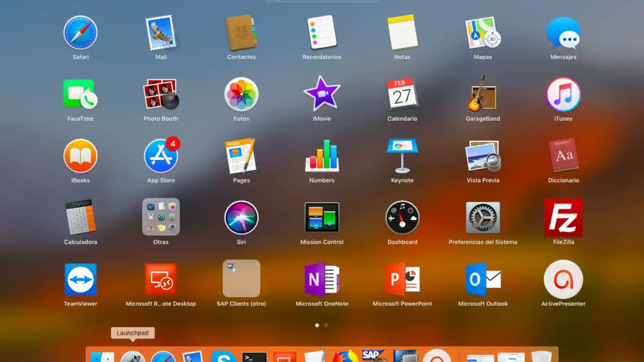
Task: Launch Microsoft OneNote
Action: click(x=322, y=279)
